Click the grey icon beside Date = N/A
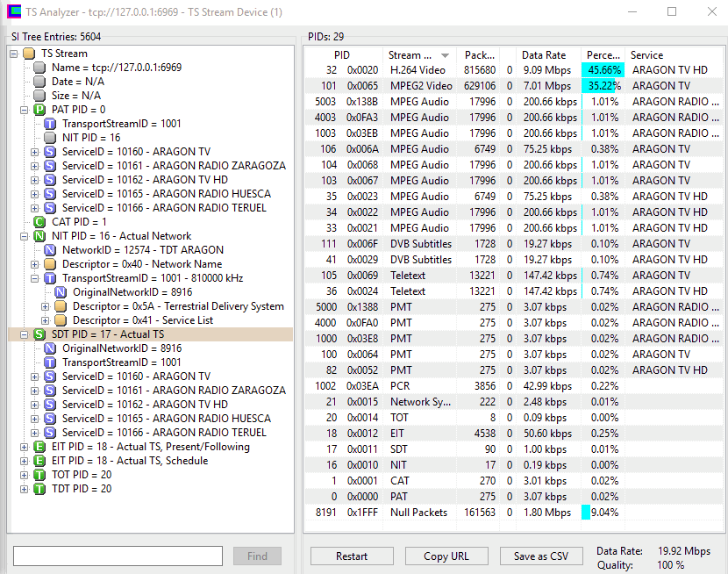The image size is (728, 574). [x=39, y=82]
